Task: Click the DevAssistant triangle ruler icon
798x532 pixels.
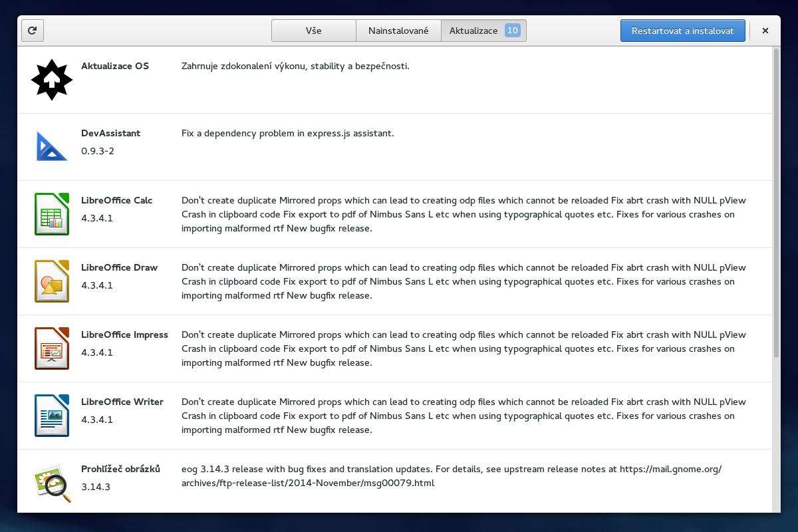Action: pyautogui.click(x=51, y=146)
